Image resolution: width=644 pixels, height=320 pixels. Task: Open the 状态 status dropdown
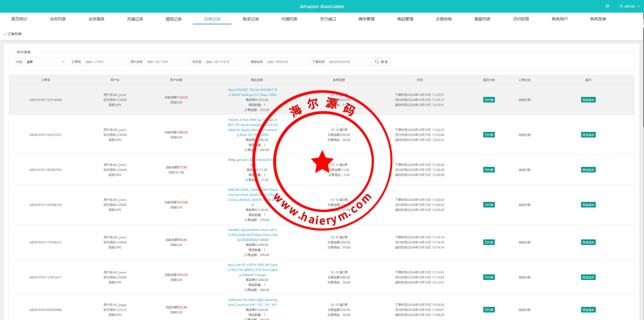pos(45,62)
